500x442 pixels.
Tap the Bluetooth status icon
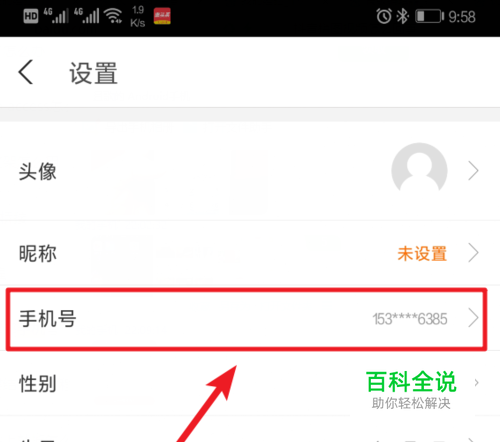[402, 16]
